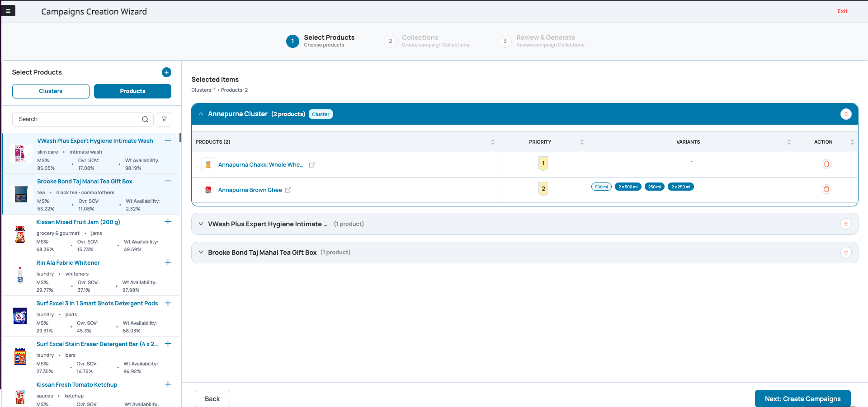Image resolution: width=868 pixels, height=407 pixels.
Task: Sort by the ACTION column arrows
Action: [852, 142]
